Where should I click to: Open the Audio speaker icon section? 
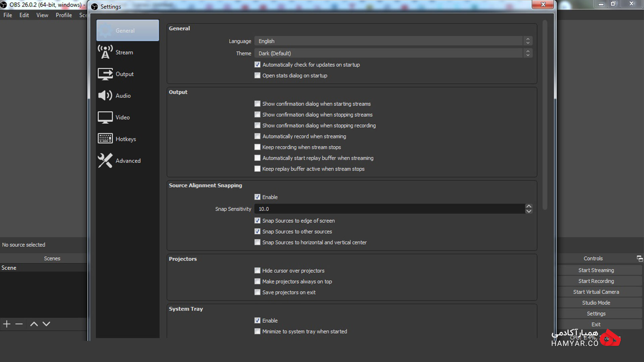pyautogui.click(x=105, y=96)
